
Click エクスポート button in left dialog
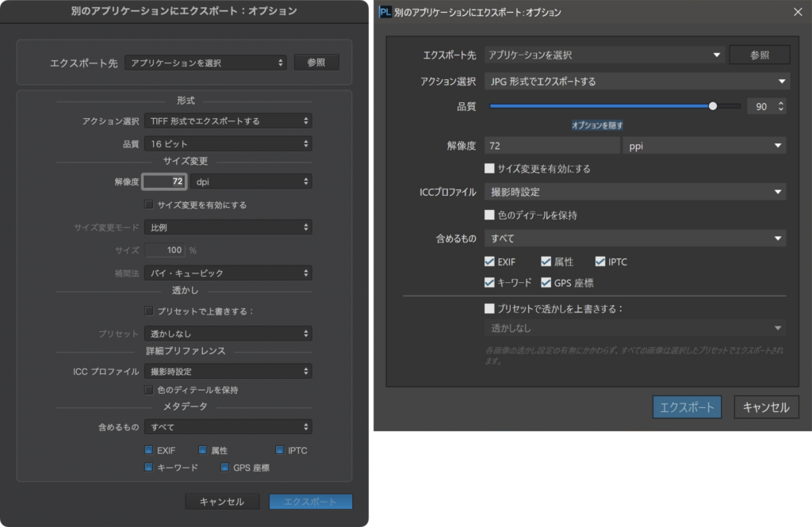(311, 501)
